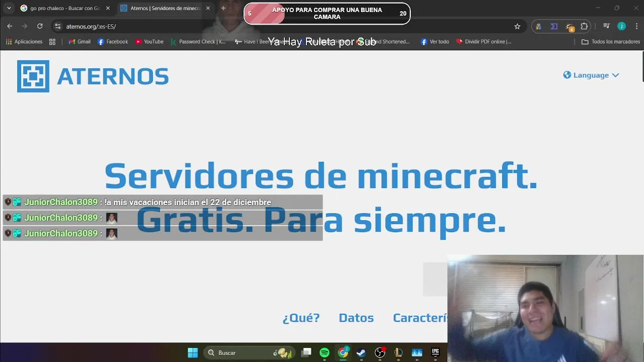The width and height of the screenshot is (644, 362).
Task: Click the JuniorChalon3089 vacaciones chat message
Action: click(163, 202)
